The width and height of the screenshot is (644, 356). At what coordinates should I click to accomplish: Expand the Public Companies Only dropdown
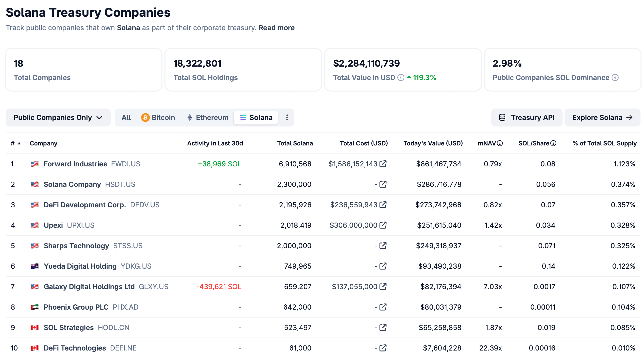click(58, 118)
